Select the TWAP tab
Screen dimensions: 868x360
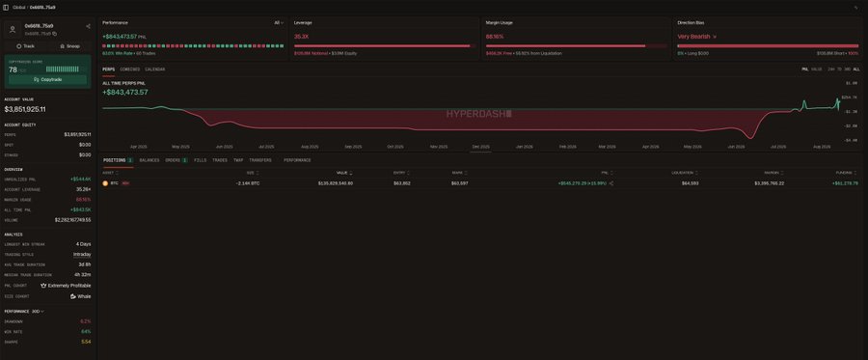point(238,160)
